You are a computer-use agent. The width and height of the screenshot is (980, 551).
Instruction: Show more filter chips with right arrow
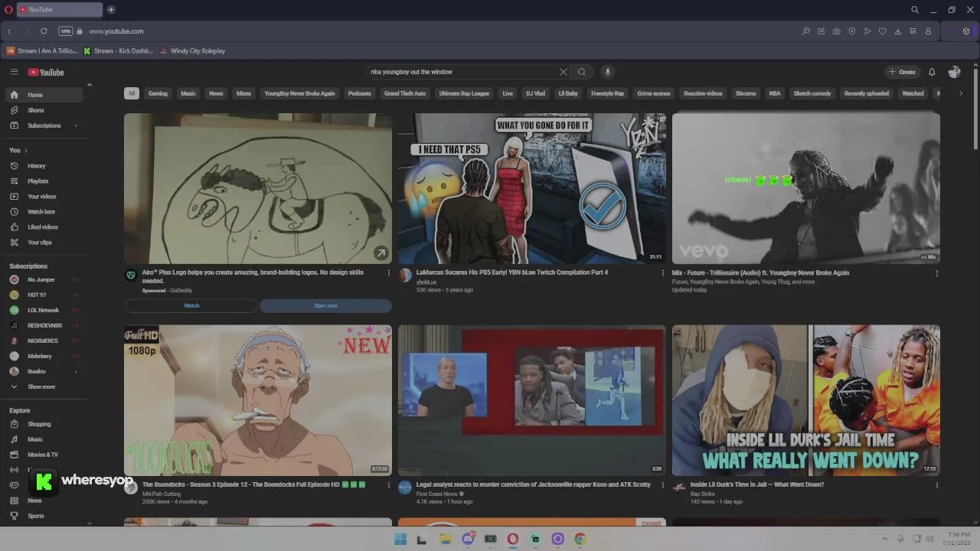pos(961,93)
